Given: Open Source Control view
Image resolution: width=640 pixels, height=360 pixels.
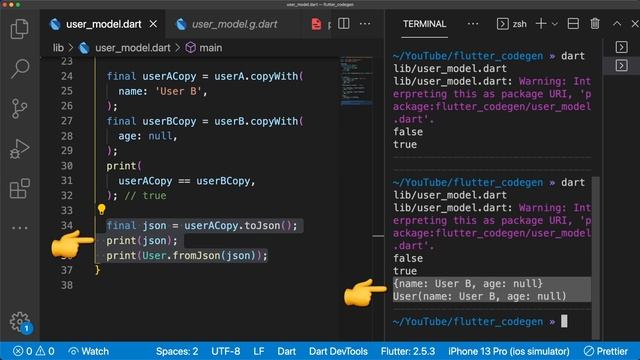Looking at the screenshot, I should coord(19,109).
